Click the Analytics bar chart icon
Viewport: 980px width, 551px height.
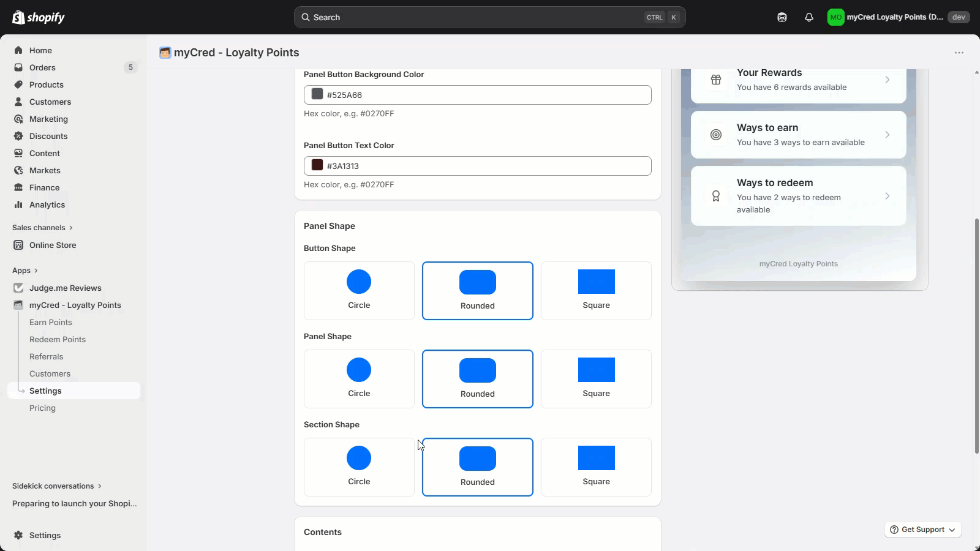(x=18, y=204)
